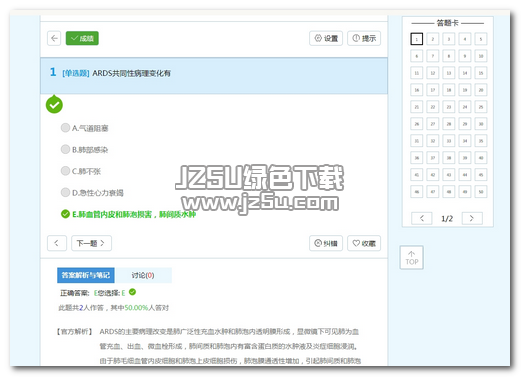The image size is (521, 377).
Task: Go to previous answer card page
Action: (x=422, y=218)
